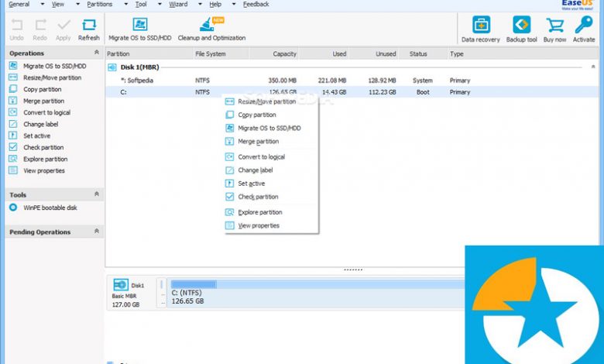Open dropdown arrow next to Tool menu
This screenshot has width=604, height=364.
[x=160, y=4]
